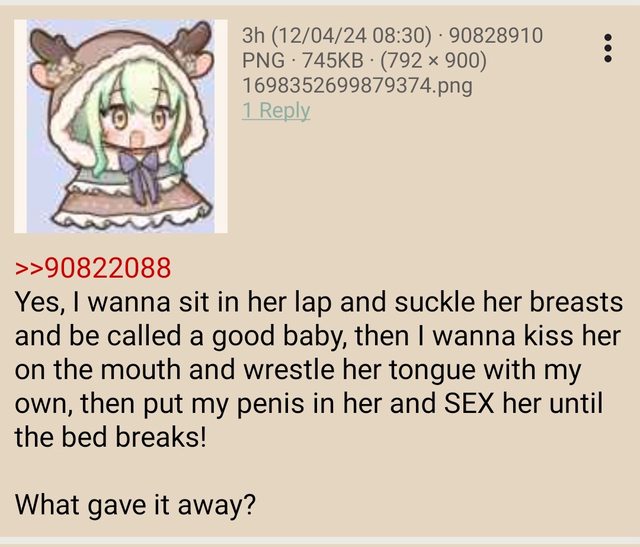Follow the red >>90822088 quote link
This screenshot has height=547, width=640.
pyautogui.click(x=93, y=268)
